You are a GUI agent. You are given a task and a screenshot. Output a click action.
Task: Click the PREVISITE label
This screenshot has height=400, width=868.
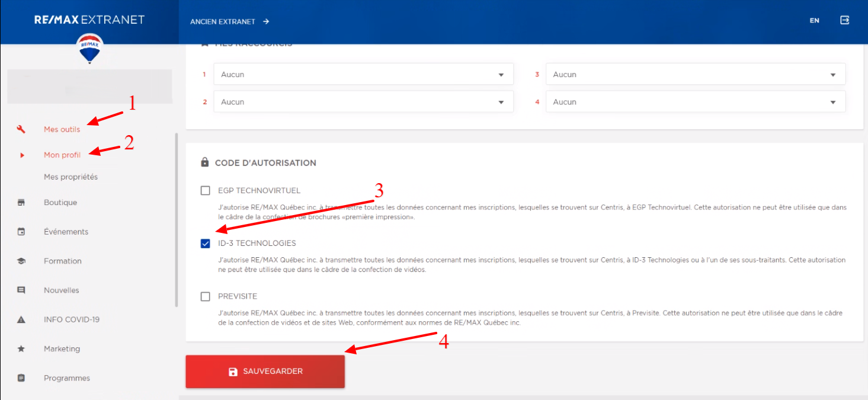[238, 296]
